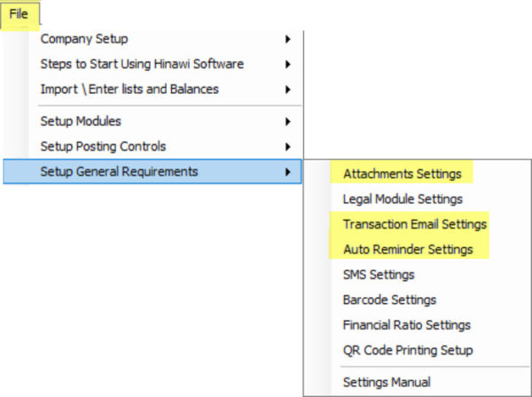Open the File menu

(20, 14)
